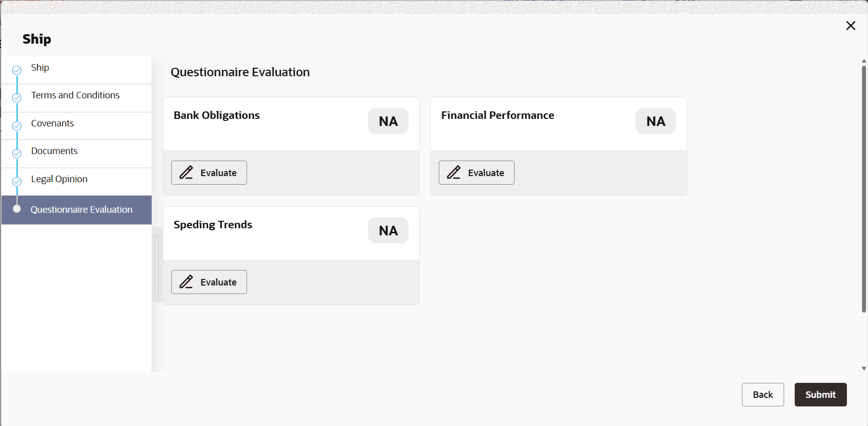Image resolution: width=868 pixels, height=426 pixels.
Task: Open the Documents step
Action: [54, 151]
